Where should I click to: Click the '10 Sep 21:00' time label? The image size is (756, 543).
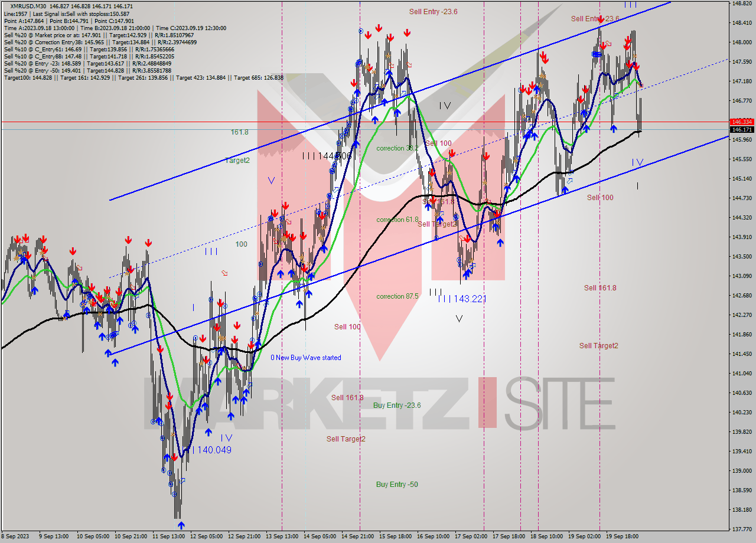click(131, 537)
